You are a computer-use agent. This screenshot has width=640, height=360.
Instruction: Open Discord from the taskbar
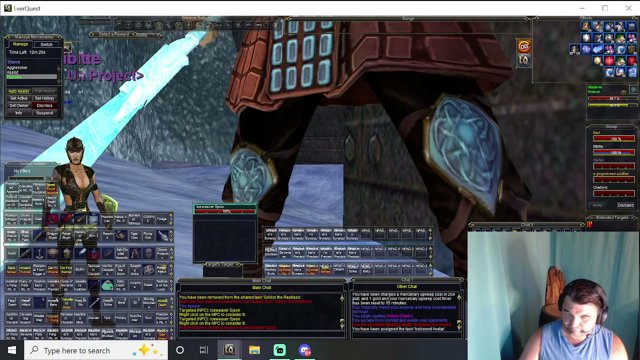[x=305, y=350]
